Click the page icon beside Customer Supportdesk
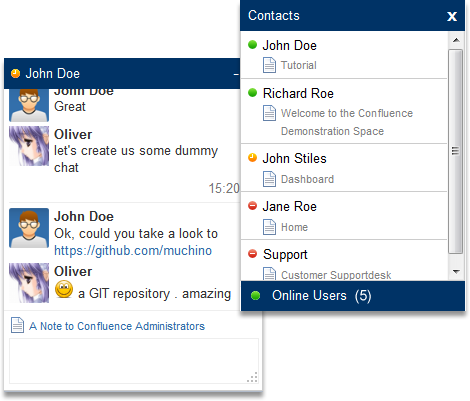470x401 pixels. (x=269, y=274)
